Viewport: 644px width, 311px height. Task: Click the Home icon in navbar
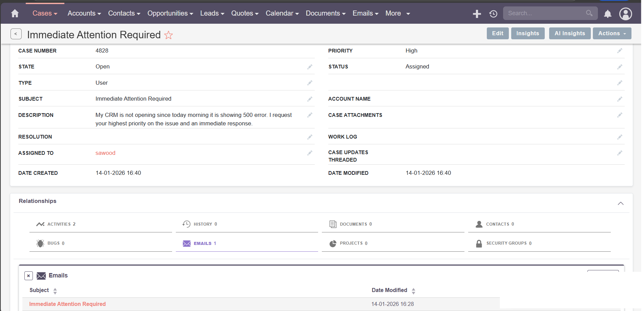(x=15, y=14)
